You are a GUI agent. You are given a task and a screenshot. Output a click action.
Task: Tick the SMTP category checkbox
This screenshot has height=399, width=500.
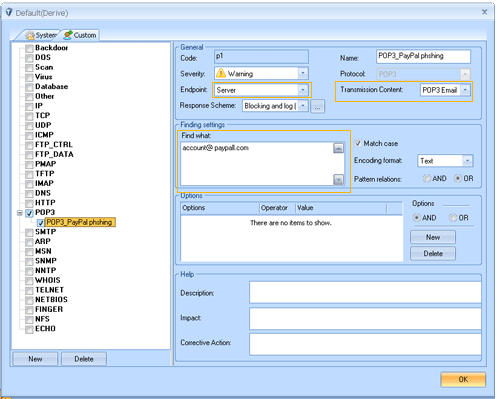[29, 232]
